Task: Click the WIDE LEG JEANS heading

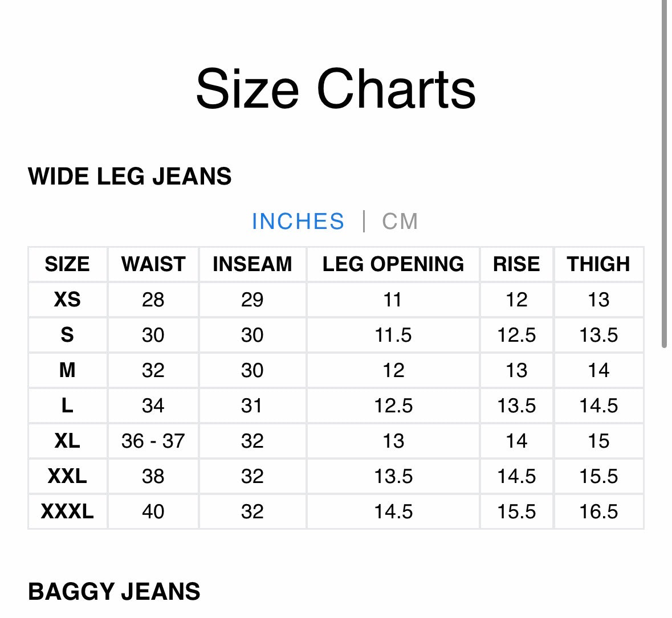Action: (x=129, y=177)
